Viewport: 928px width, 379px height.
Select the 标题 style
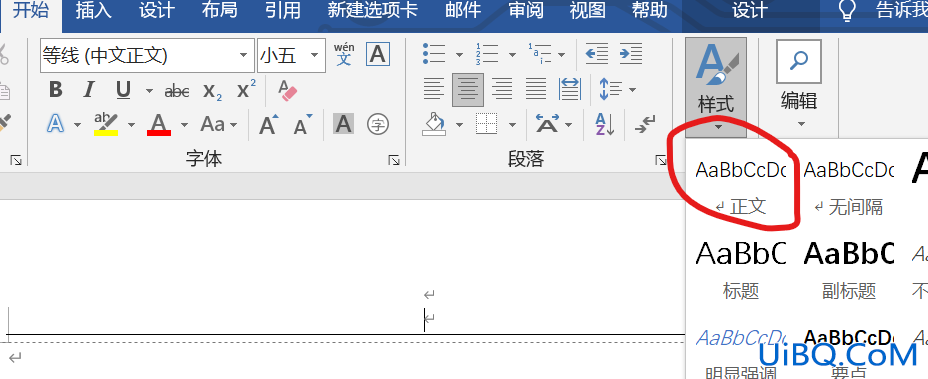[x=740, y=269]
